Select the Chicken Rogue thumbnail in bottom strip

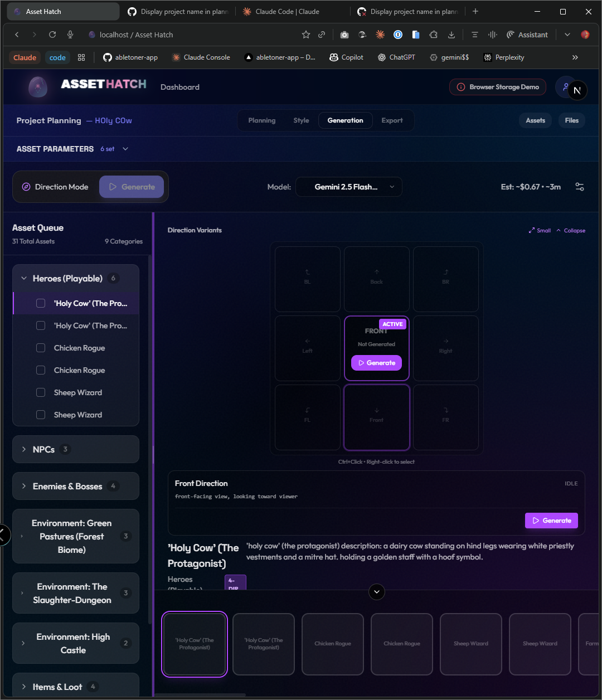pyautogui.click(x=333, y=644)
